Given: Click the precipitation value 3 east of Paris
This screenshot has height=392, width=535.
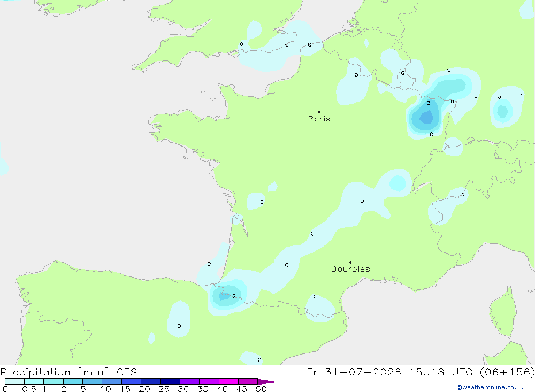Looking at the screenshot, I should (x=429, y=103).
